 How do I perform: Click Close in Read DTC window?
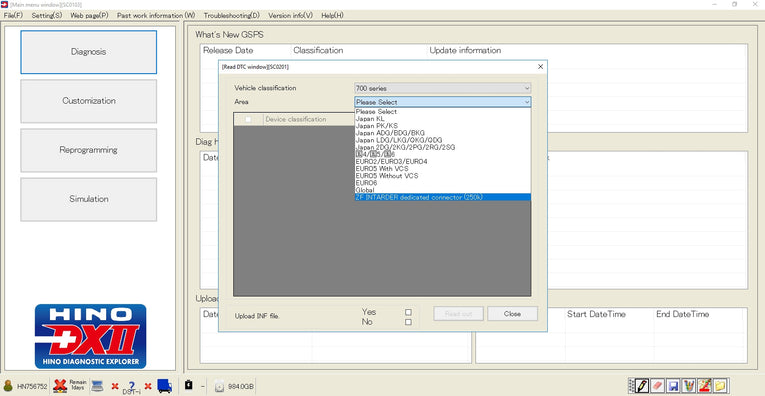click(x=512, y=314)
